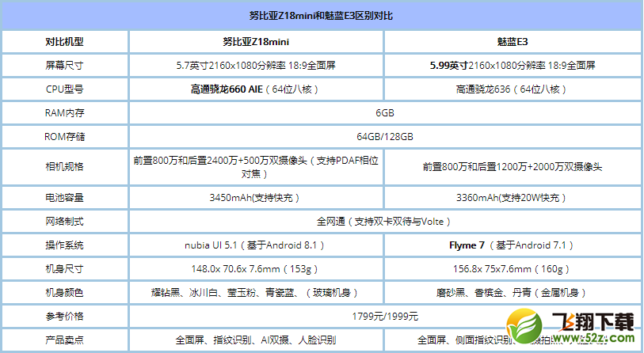Click the 全网通(支持双卡双待与Volte) cell
The image size is (644, 353).
pyautogui.click(x=385, y=222)
